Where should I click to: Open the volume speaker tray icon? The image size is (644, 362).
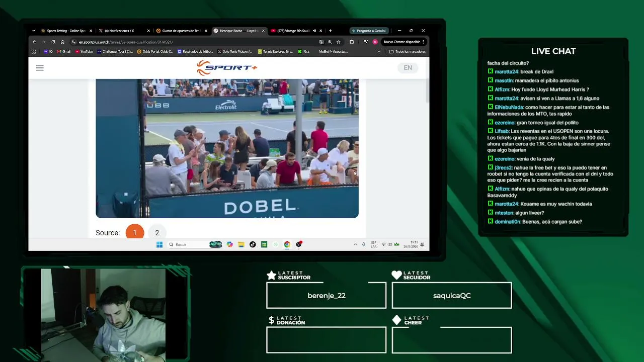click(390, 244)
